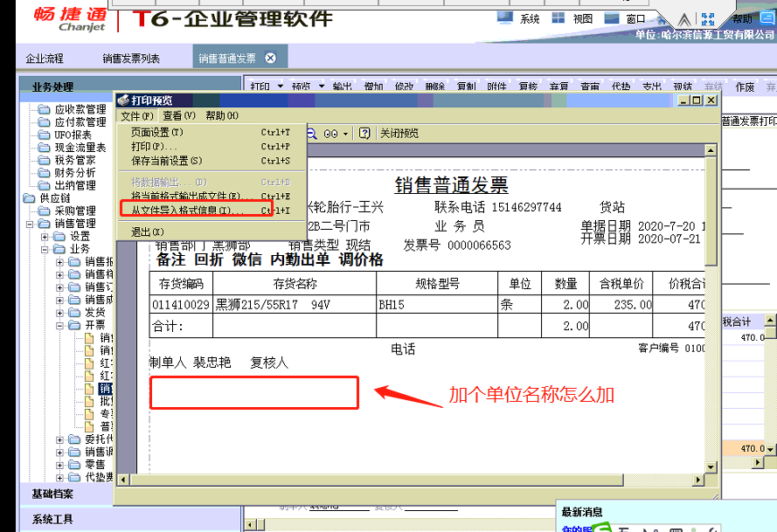777x532 pixels.
Task: Click the fullscreen expand arrows icon
Action: (708, 19)
